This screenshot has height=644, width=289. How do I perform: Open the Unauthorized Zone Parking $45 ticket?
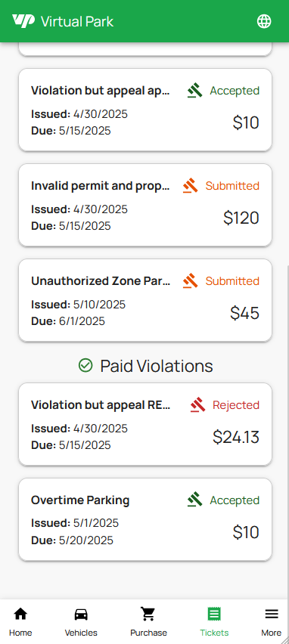click(x=145, y=300)
